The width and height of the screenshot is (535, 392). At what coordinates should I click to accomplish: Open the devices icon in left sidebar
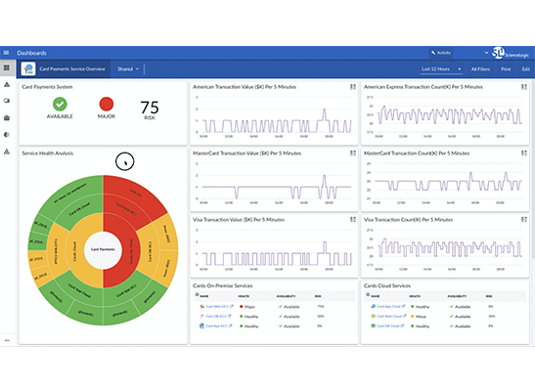[7, 101]
